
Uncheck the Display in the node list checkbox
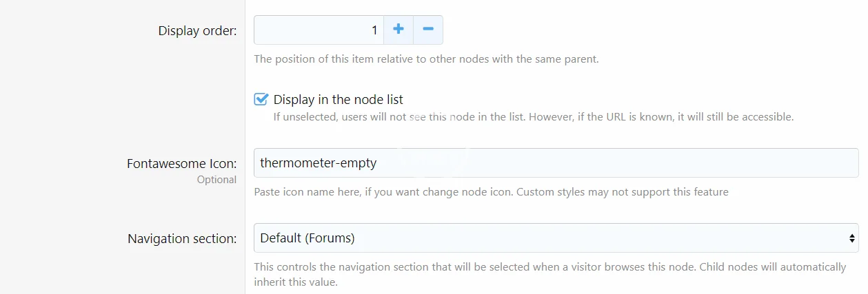(261, 99)
